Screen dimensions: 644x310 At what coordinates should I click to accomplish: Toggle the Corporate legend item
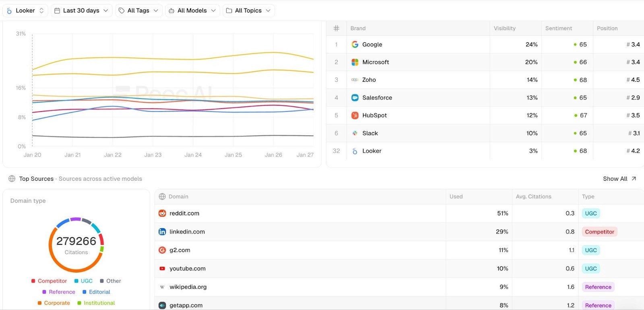(x=54, y=303)
